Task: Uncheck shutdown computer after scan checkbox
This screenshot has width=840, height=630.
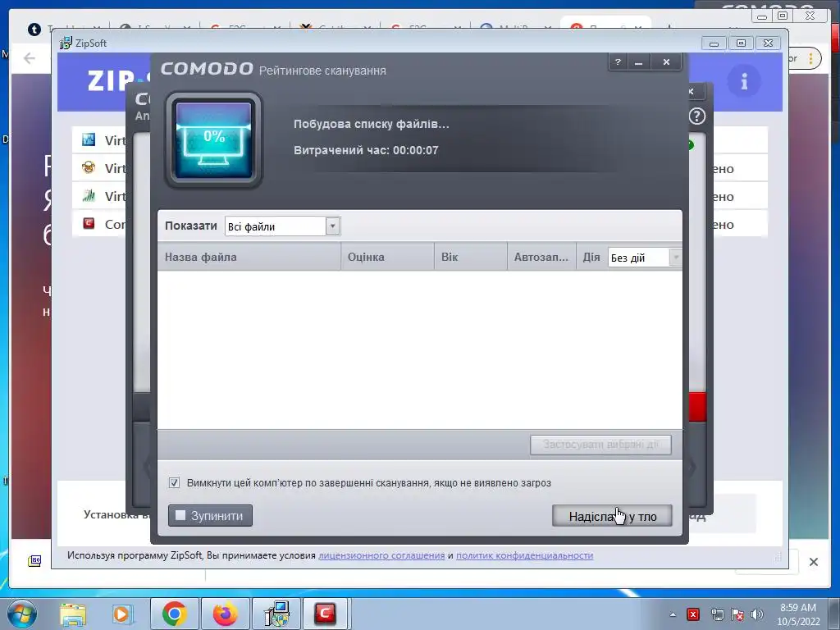Action: pos(174,482)
